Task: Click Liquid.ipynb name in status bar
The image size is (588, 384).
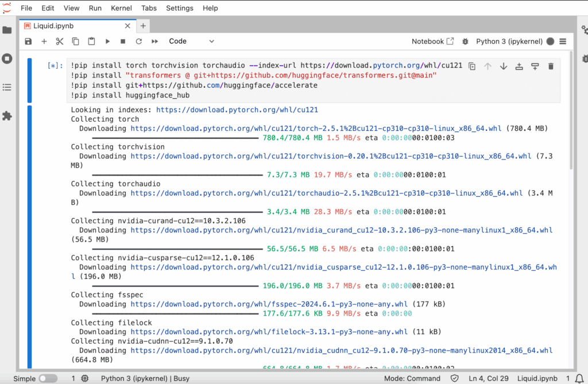Action: pyautogui.click(x=537, y=378)
